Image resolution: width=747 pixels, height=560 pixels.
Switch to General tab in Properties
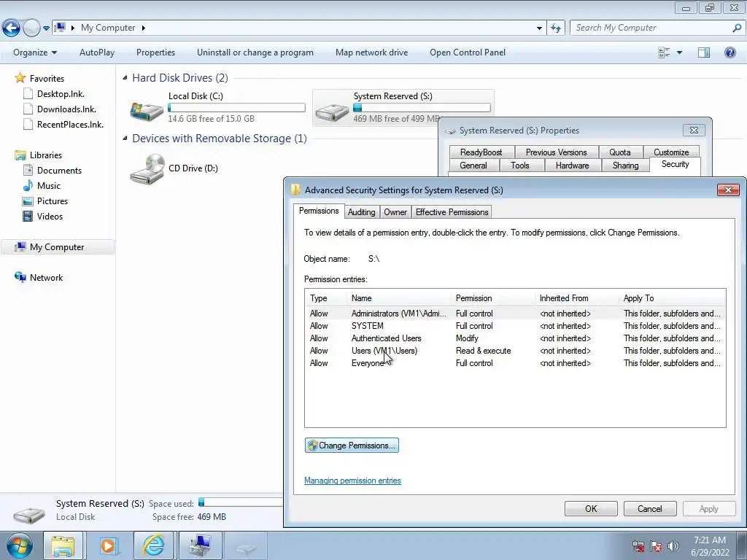[473, 166]
